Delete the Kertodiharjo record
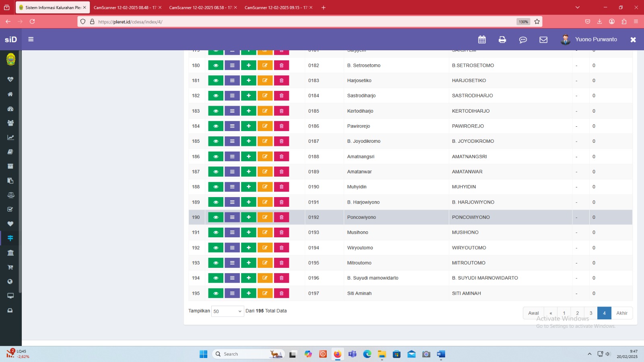Image resolution: width=644 pixels, height=362 pixels. pyautogui.click(x=281, y=111)
